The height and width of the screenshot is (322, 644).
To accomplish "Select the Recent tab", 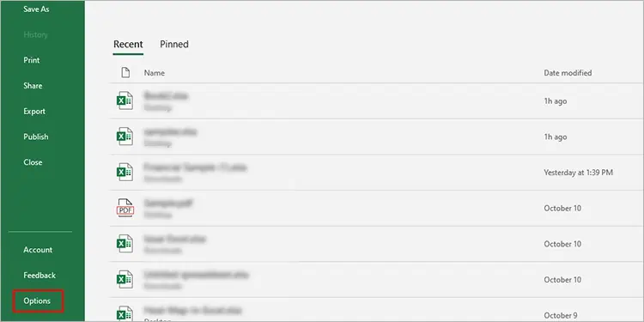I will pyautogui.click(x=128, y=45).
